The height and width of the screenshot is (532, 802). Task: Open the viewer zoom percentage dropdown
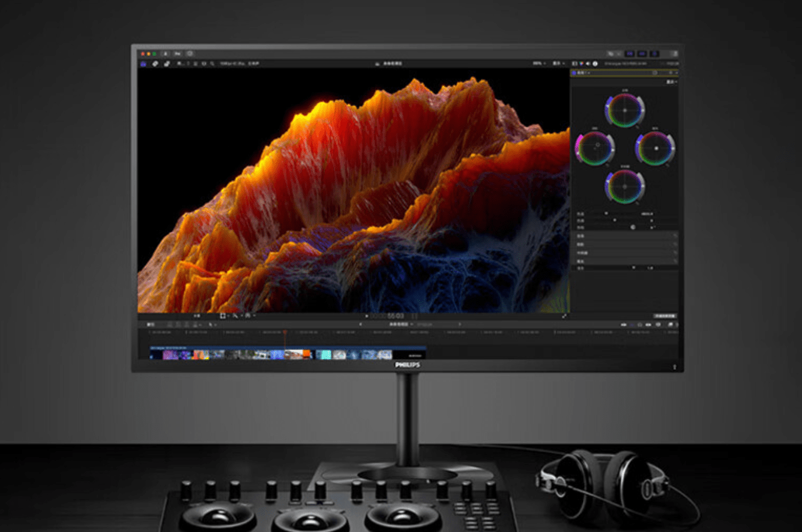point(538,63)
